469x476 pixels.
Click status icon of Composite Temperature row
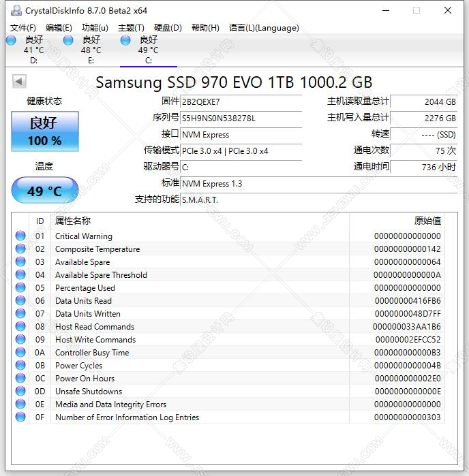tap(20, 249)
